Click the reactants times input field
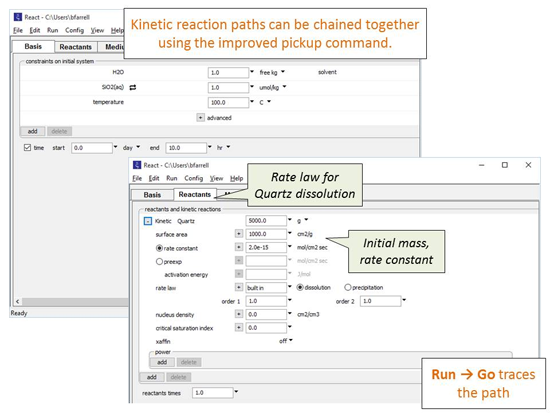Image resolution: width=550 pixels, height=413 pixels. (x=213, y=393)
